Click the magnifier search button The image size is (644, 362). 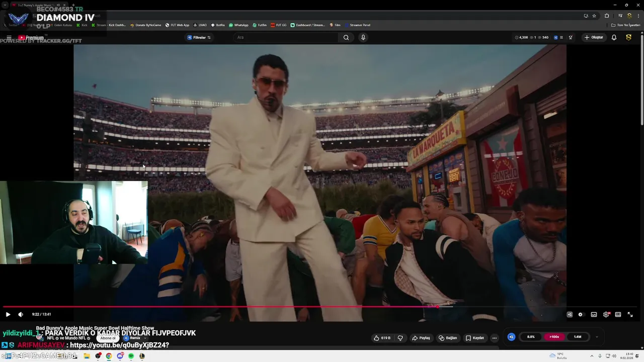pyautogui.click(x=346, y=37)
